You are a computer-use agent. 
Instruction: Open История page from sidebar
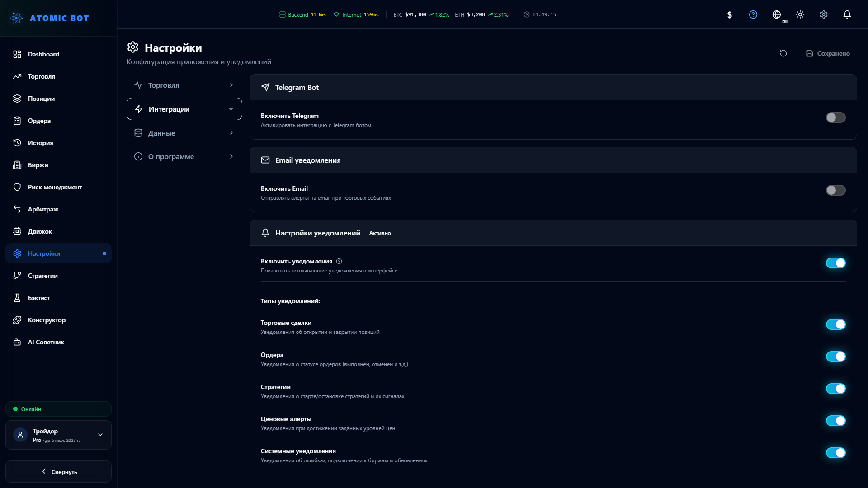tap(58, 143)
